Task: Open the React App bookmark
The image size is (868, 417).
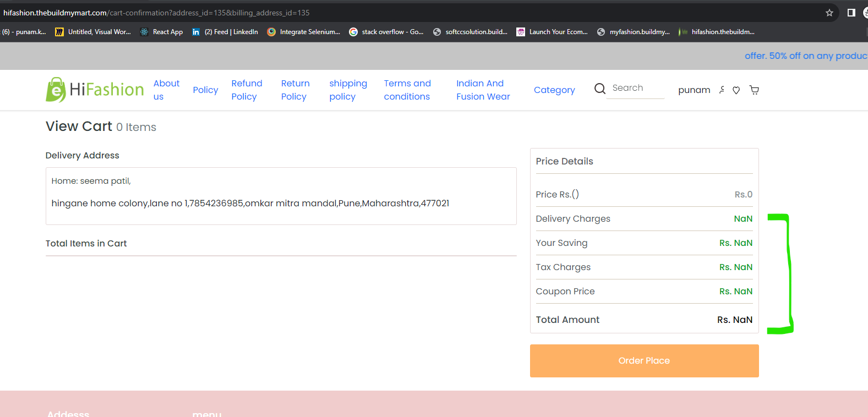Action: 161,32
